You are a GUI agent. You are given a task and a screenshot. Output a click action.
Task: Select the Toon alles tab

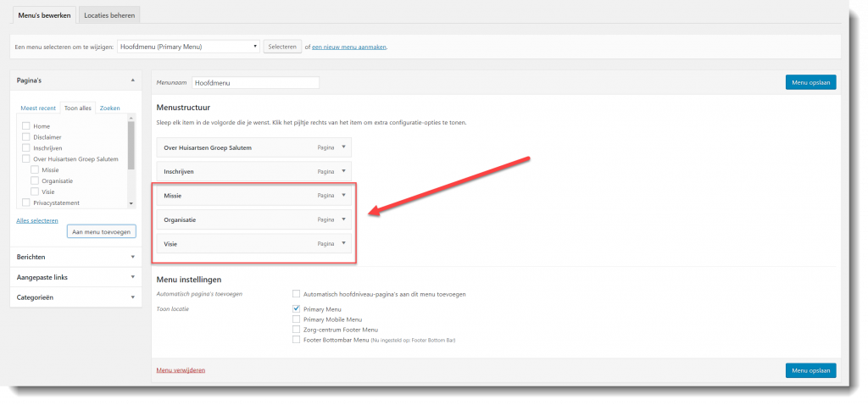(78, 108)
